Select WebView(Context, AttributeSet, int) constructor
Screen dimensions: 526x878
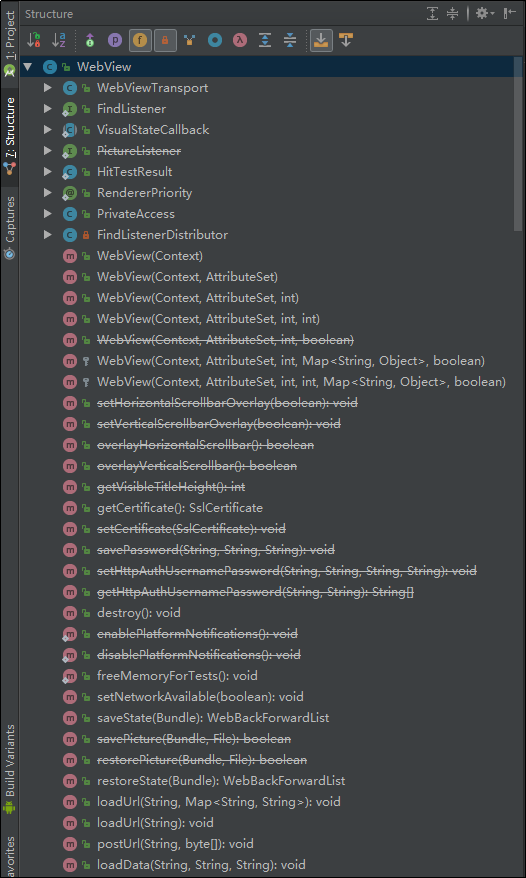pyautogui.click(x=198, y=298)
